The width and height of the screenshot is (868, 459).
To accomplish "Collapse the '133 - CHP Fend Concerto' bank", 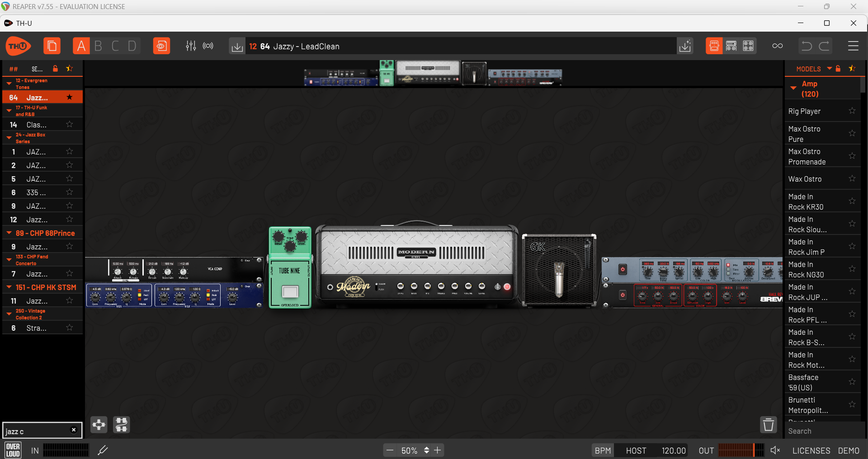I will click(9, 260).
